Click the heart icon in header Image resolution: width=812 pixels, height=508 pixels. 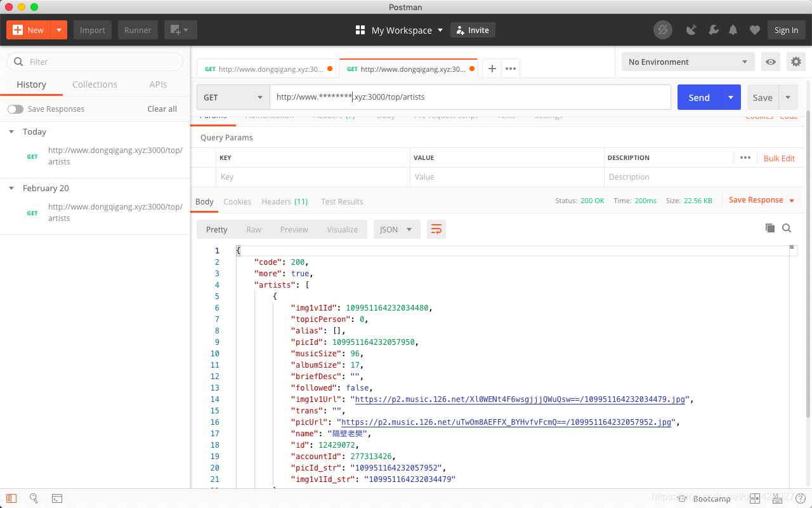pyautogui.click(x=754, y=30)
